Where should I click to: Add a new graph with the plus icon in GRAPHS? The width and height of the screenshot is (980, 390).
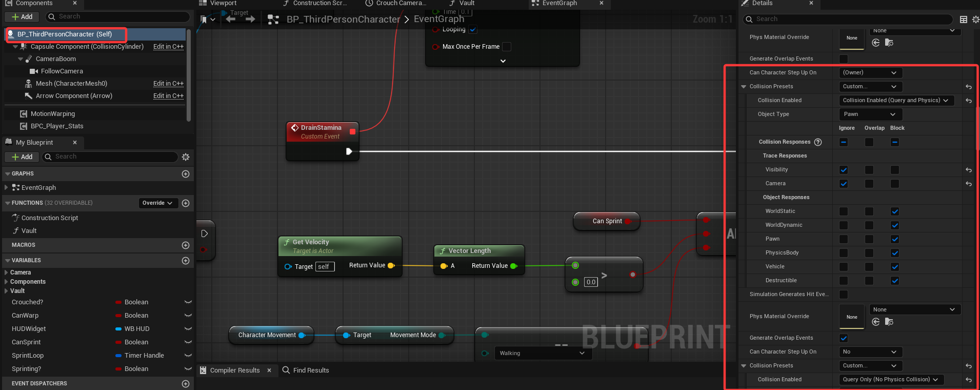tap(186, 174)
